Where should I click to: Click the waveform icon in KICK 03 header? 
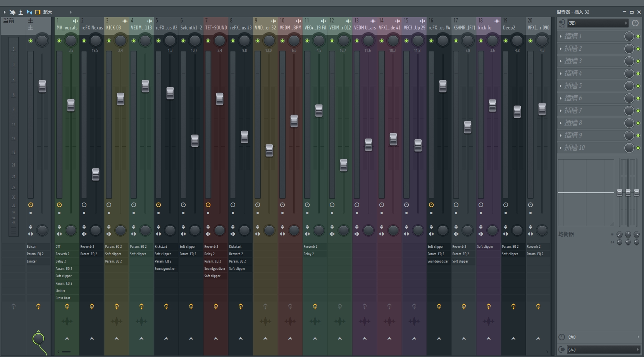(x=125, y=21)
